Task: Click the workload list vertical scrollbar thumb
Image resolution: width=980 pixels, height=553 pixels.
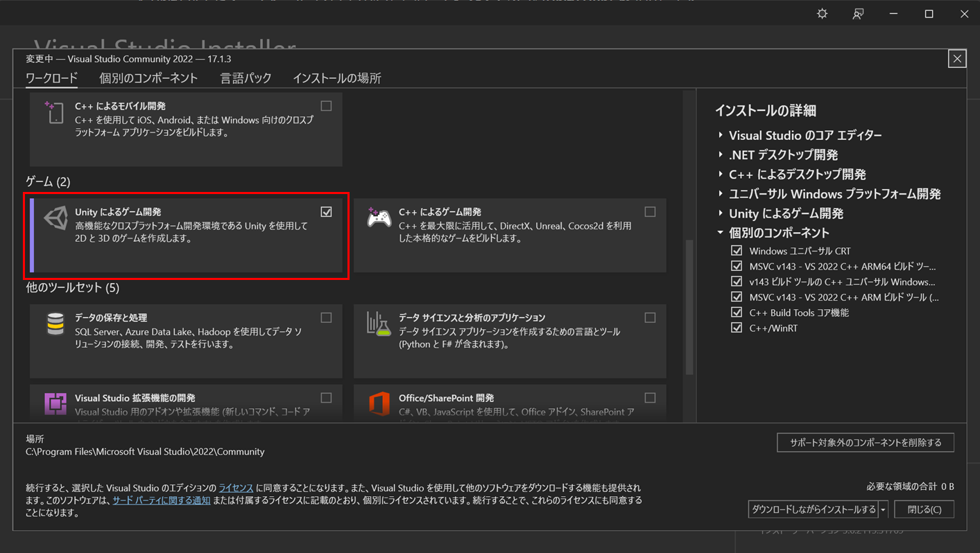Action: (689, 307)
